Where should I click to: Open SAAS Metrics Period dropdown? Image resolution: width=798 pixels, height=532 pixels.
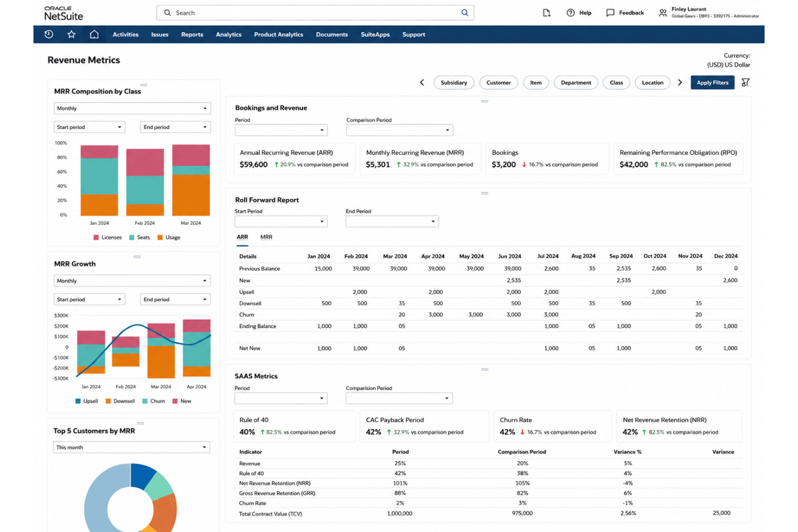[x=281, y=398]
